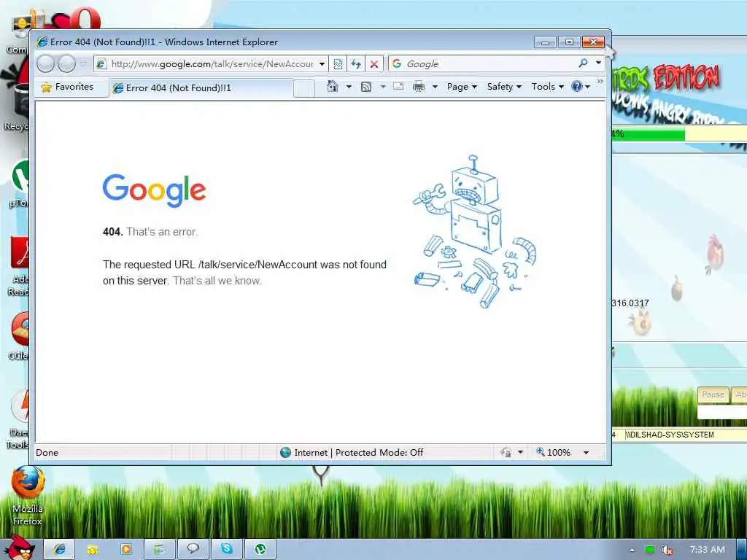The height and width of the screenshot is (560, 747).
Task: Refresh the page using the Refresh icon
Action: [x=356, y=64]
